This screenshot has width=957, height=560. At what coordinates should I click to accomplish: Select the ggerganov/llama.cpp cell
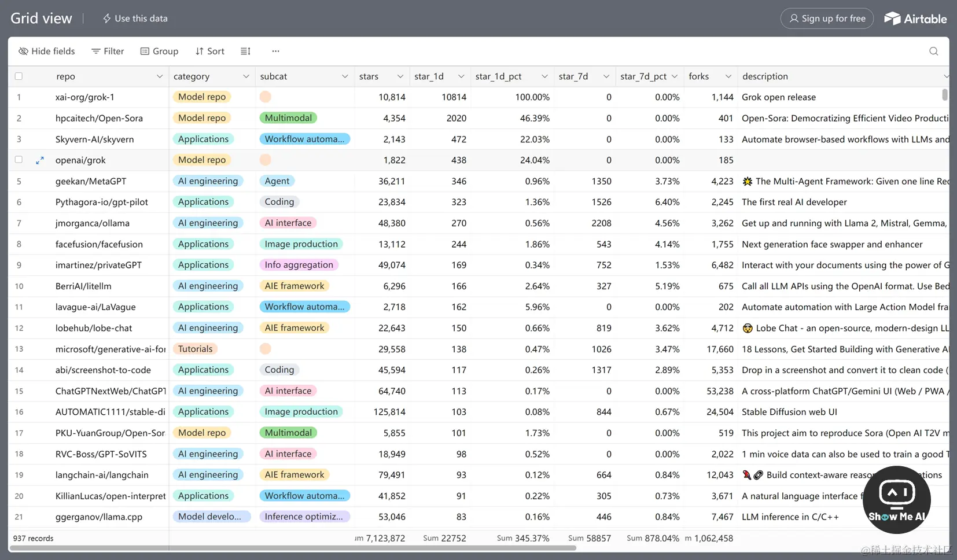[x=89, y=517]
